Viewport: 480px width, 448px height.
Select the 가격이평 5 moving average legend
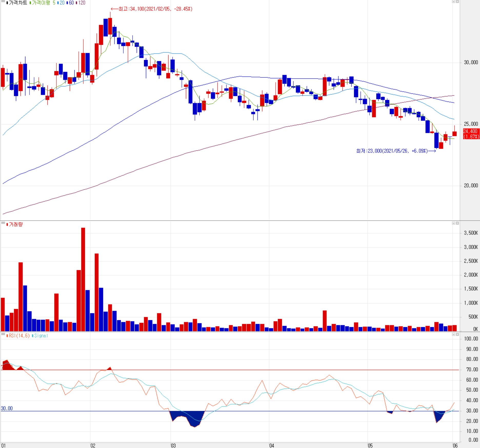click(43, 3)
